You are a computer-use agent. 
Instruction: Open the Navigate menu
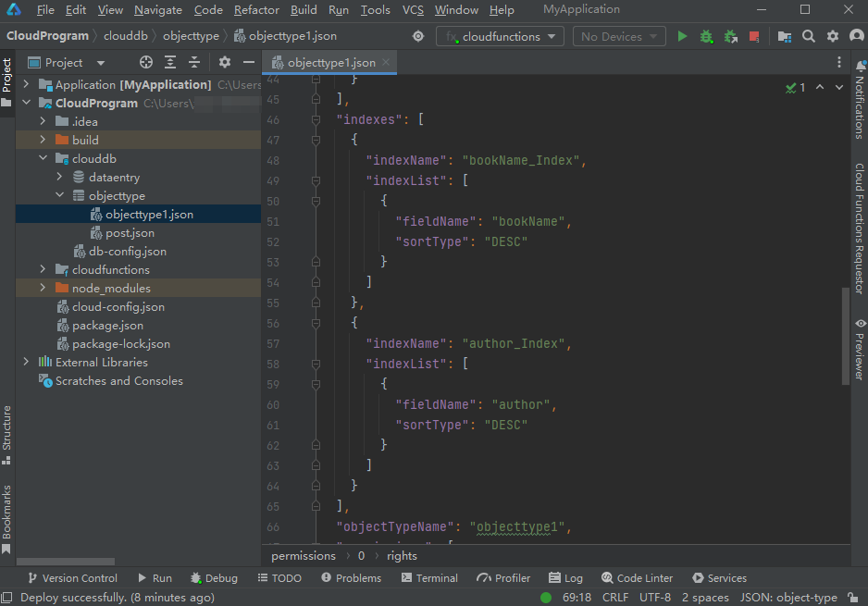(157, 10)
